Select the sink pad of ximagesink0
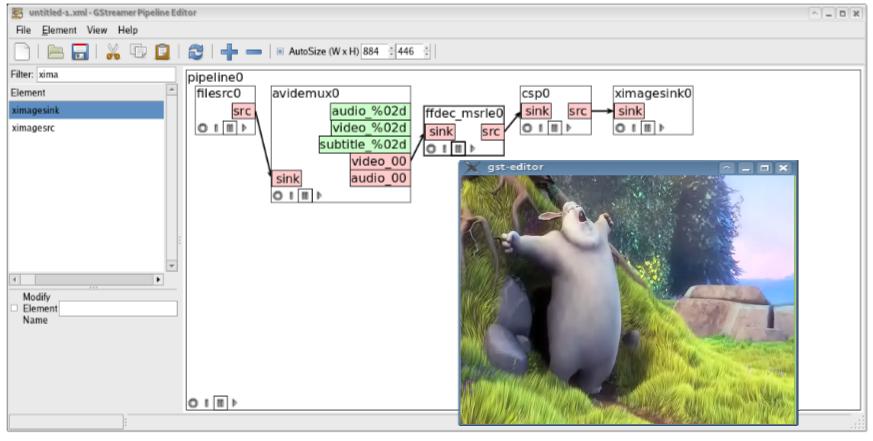 coord(630,111)
